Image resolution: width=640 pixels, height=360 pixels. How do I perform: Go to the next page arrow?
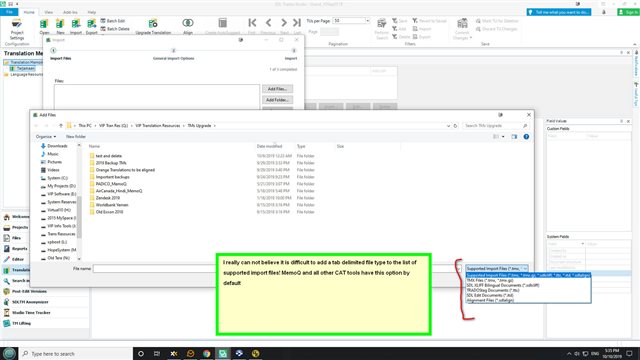[284, 23]
